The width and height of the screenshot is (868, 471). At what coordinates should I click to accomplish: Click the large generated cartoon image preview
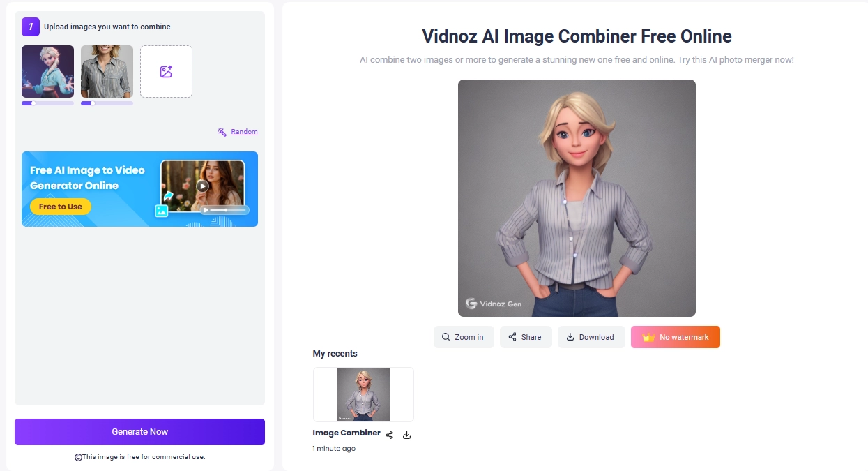coord(577,197)
